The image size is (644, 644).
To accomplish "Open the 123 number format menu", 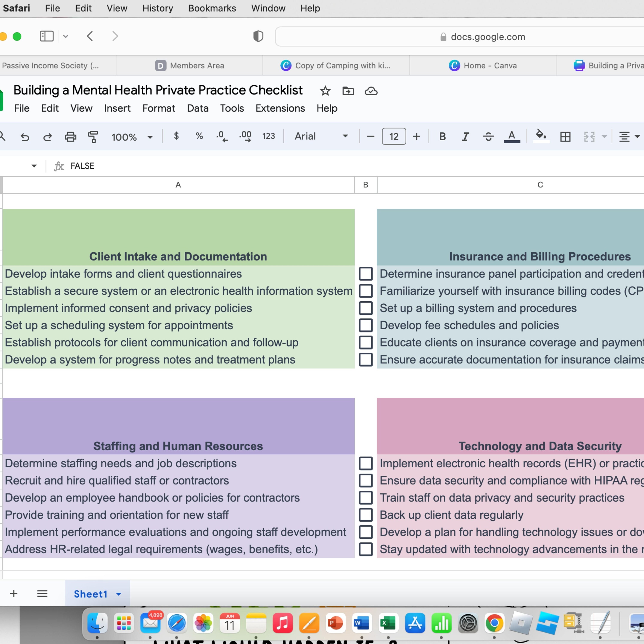I will 269,136.
